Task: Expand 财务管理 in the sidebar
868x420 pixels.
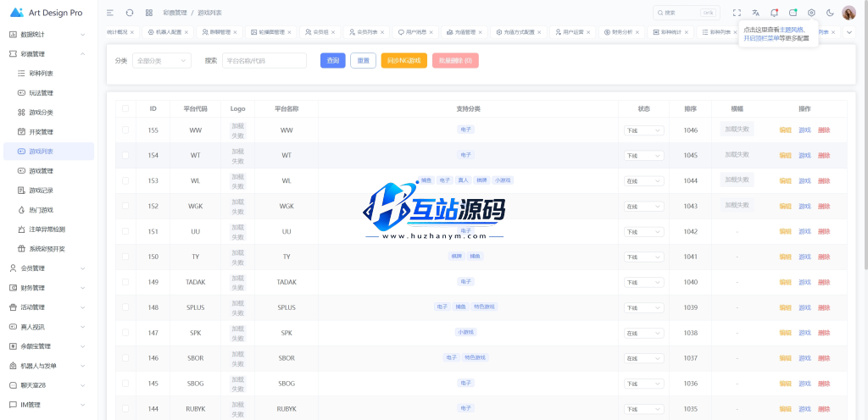Action: tap(48, 288)
